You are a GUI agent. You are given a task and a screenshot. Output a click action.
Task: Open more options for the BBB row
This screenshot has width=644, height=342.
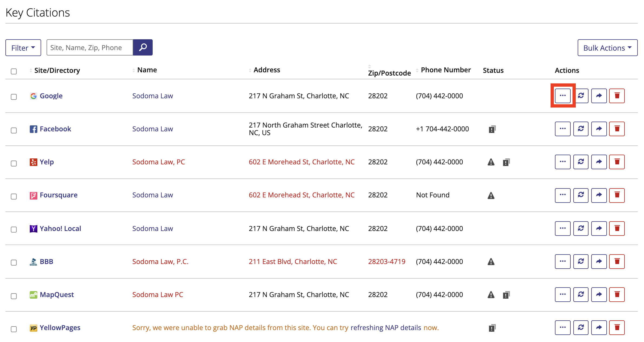coord(563,261)
